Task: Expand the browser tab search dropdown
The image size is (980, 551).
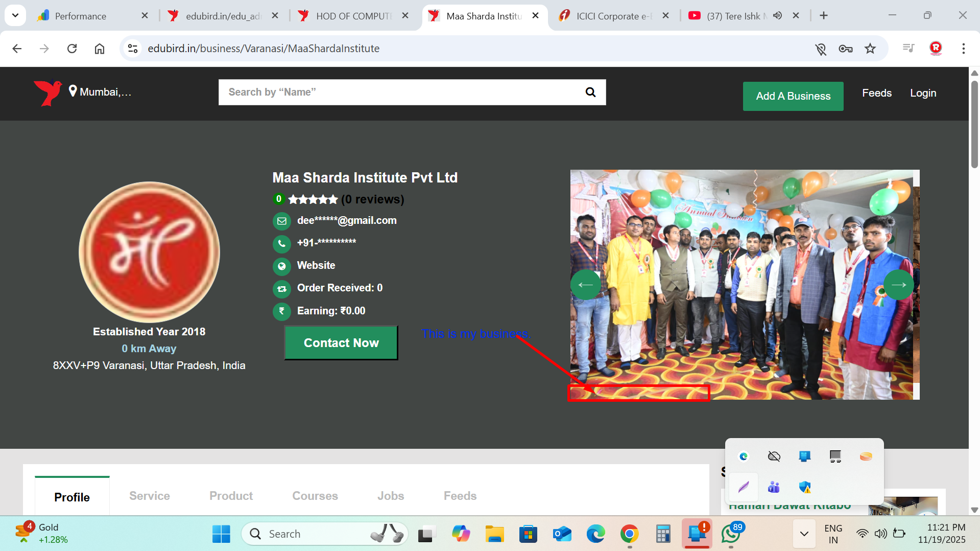Action: tap(15, 15)
